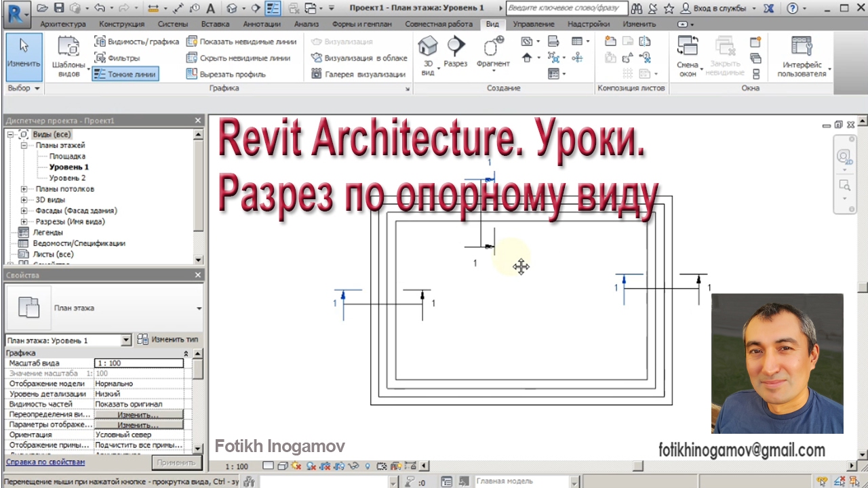
Task: Open the help question mark icon
Action: (793, 8)
